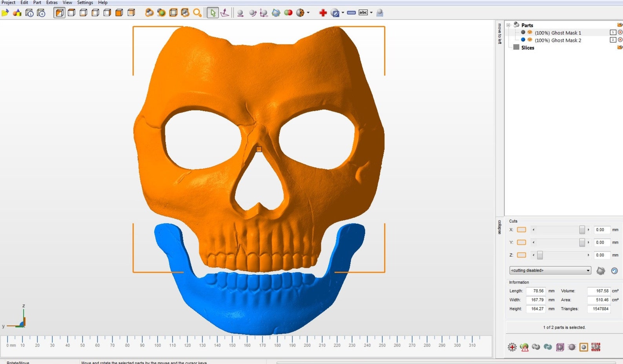
Task: Click the red cross Repair tool icon
Action: coord(323,13)
